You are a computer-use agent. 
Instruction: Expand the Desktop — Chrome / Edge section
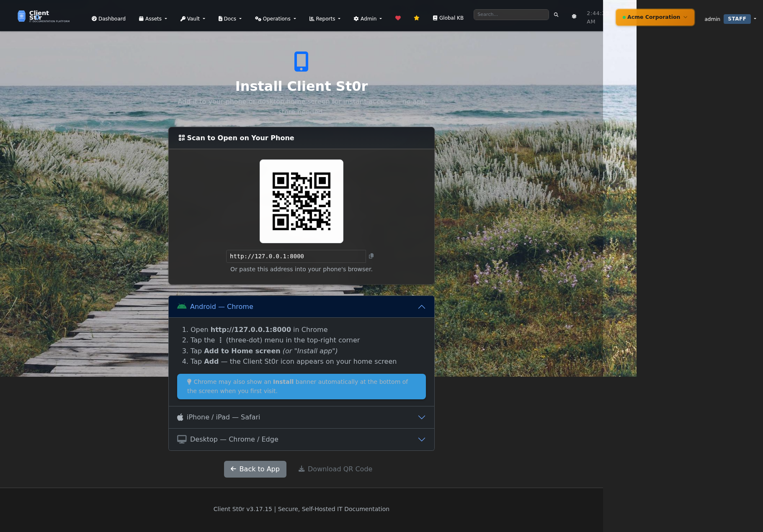click(302, 439)
